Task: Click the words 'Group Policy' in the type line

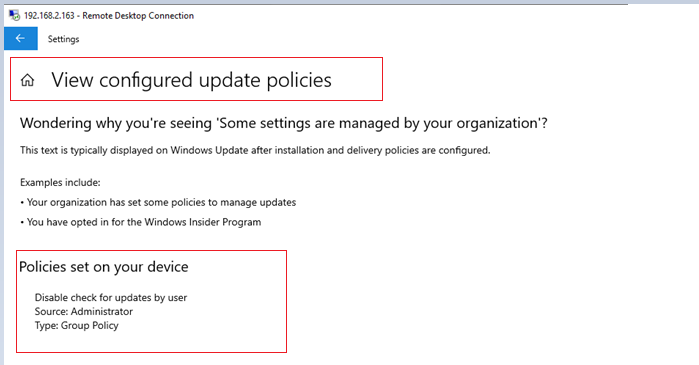Action: 90,326
